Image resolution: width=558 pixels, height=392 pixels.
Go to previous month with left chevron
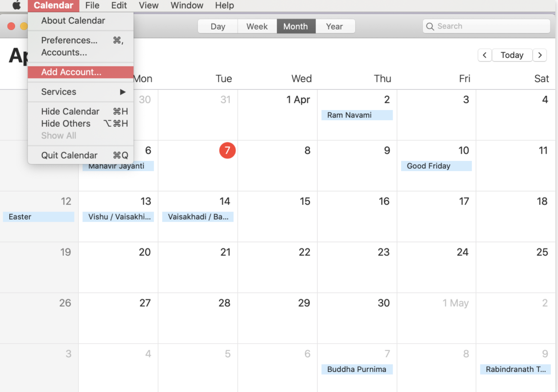pyautogui.click(x=484, y=55)
